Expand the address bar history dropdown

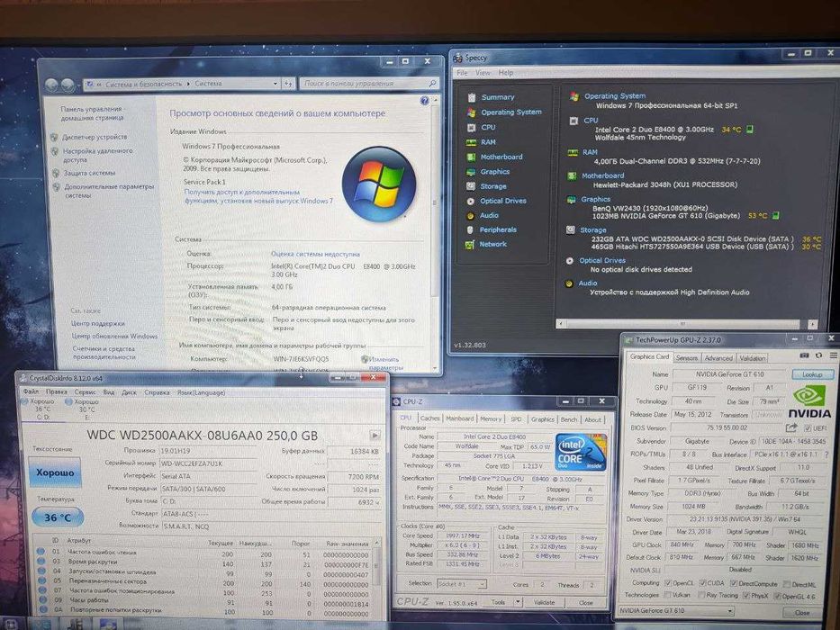click(x=275, y=84)
